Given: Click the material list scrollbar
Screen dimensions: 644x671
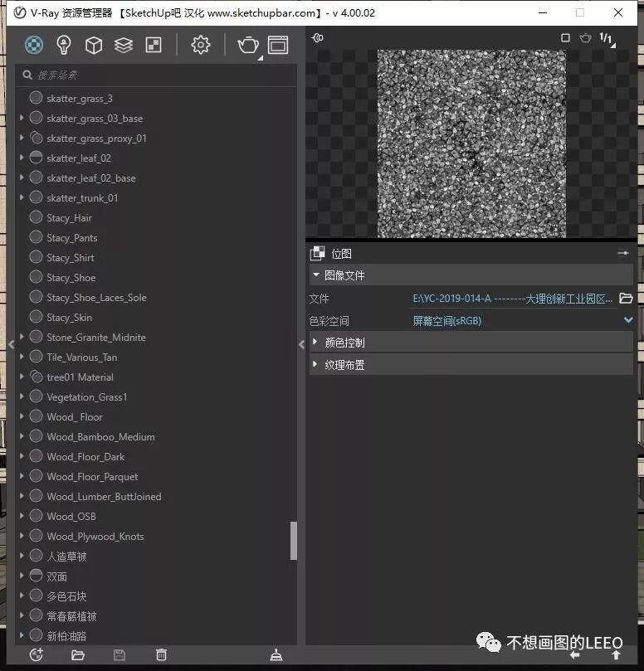Looking at the screenshot, I should [293, 541].
